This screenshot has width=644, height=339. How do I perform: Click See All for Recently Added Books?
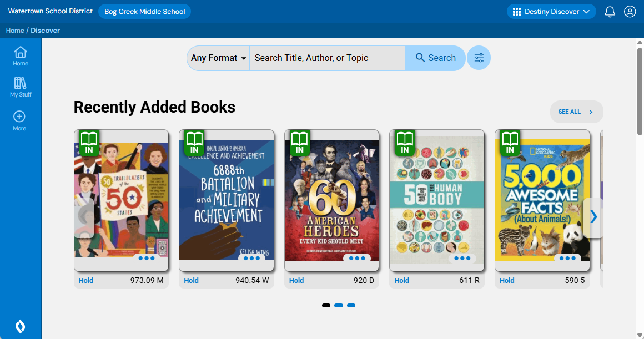(576, 112)
